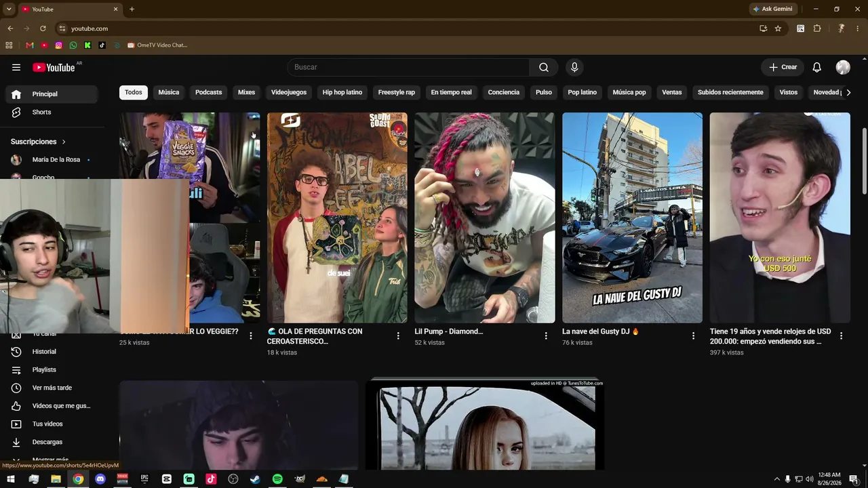Select the Mixes category chip
This screenshot has height=488, width=868.
247,92
